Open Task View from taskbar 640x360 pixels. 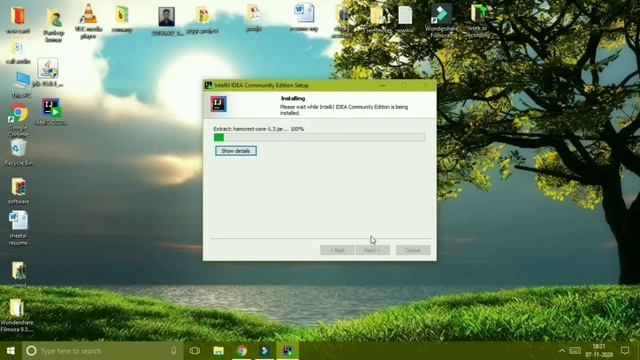tap(195, 351)
